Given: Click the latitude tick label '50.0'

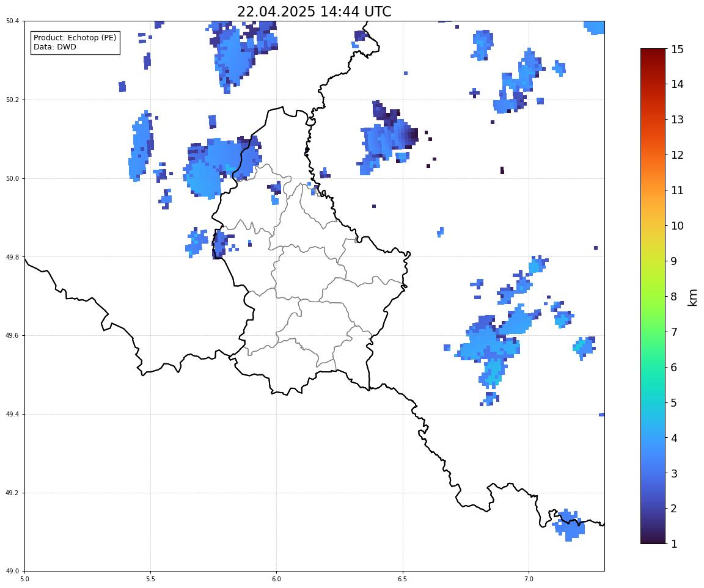Looking at the screenshot, I should point(13,178).
